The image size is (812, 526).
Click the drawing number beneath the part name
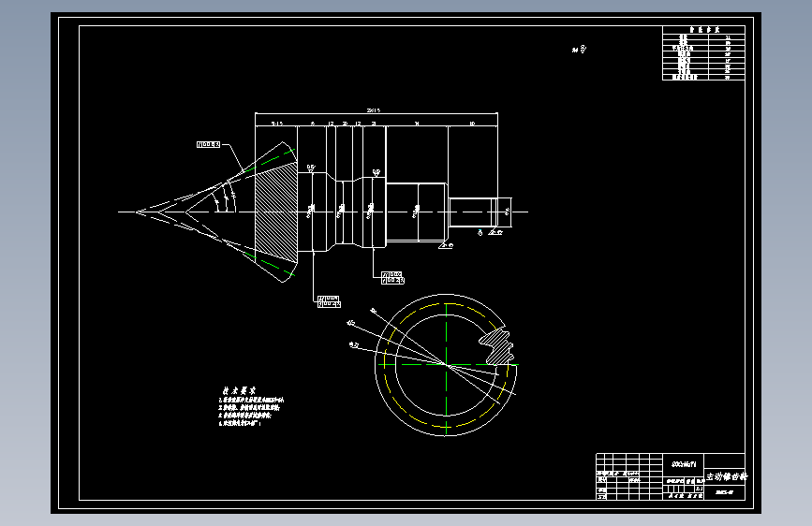[x=724, y=492]
